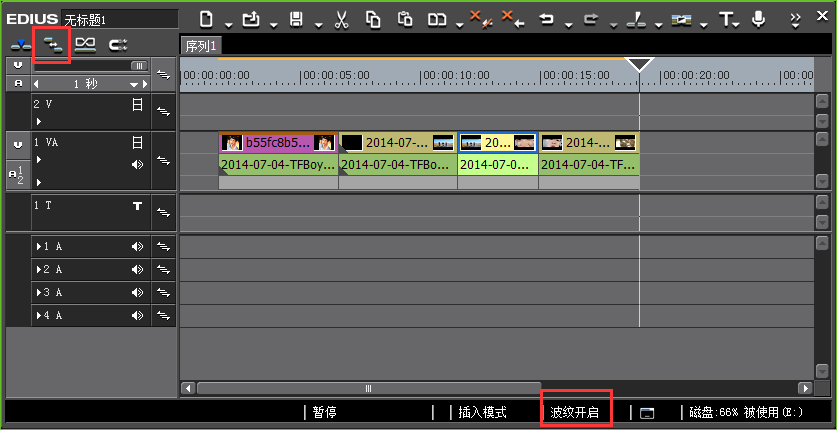Mute the 1 A audio track

tap(138, 246)
